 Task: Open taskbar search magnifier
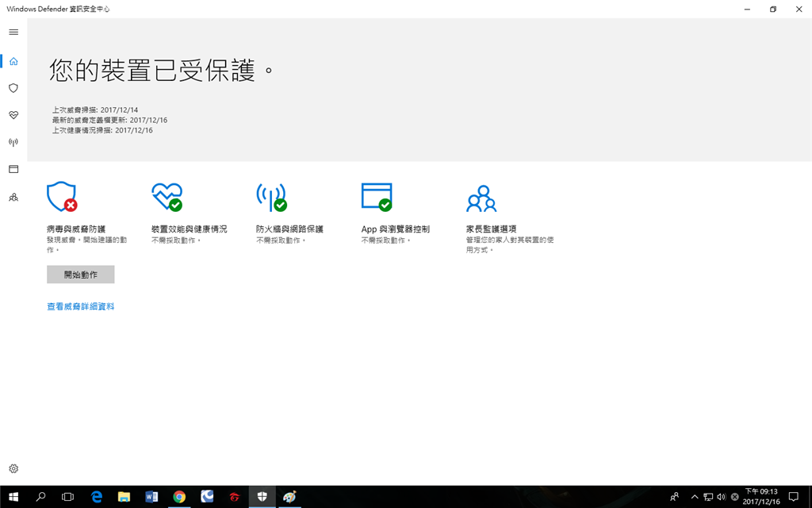(x=40, y=497)
